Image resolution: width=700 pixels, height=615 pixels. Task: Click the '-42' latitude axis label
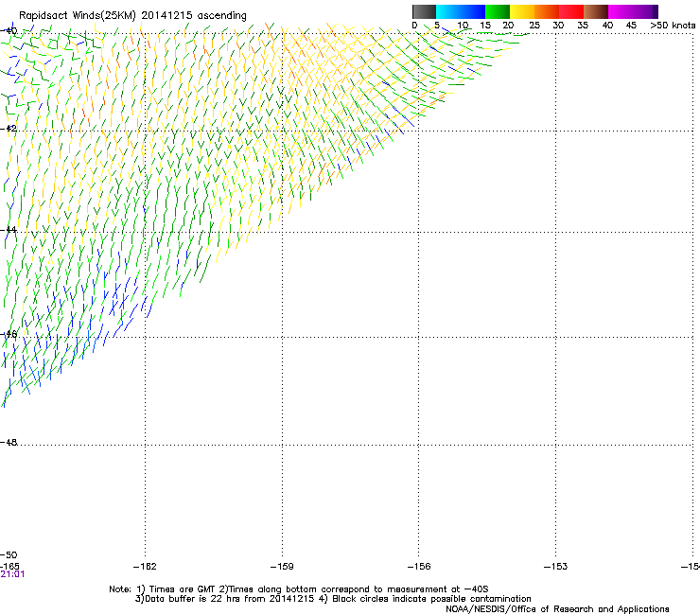click(x=9, y=129)
